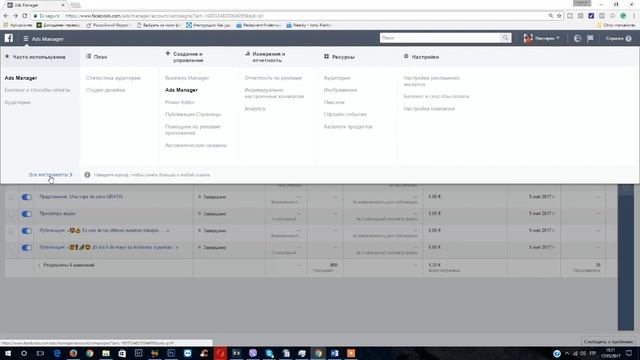Open the taskbar notification center icon
640x360 pixels.
(x=629, y=353)
